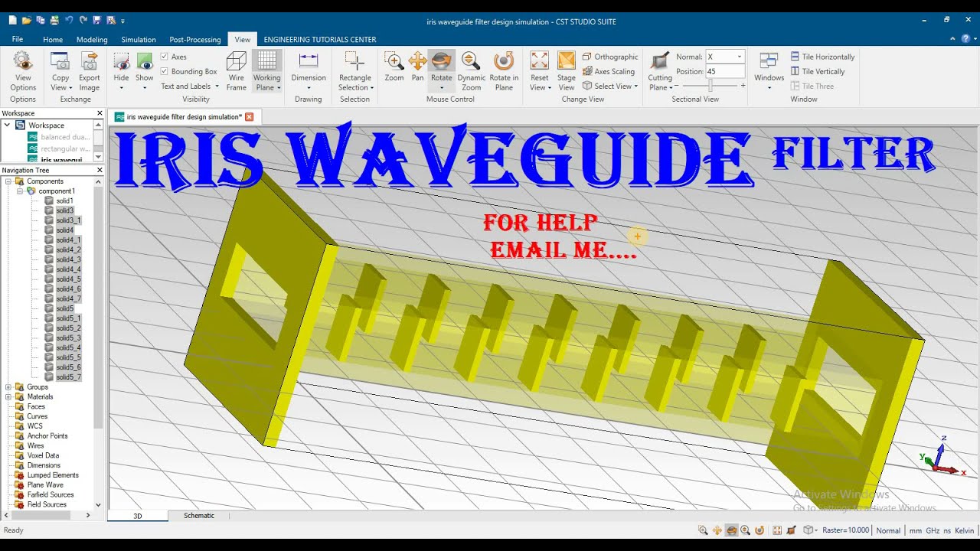Click the Reset View icon
The width and height of the screenshot is (980, 551).
[x=540, y=61]
